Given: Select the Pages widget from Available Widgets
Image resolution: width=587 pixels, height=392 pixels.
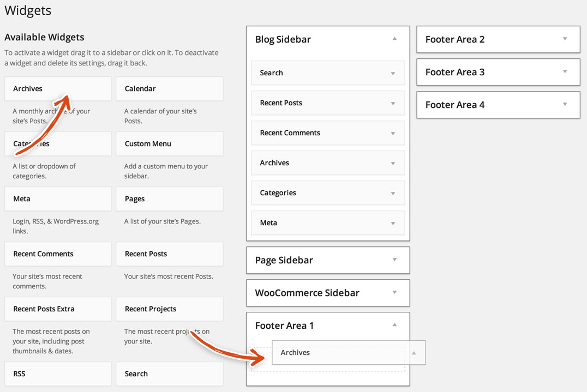Looking at the screenshot, I should point(169,198).
